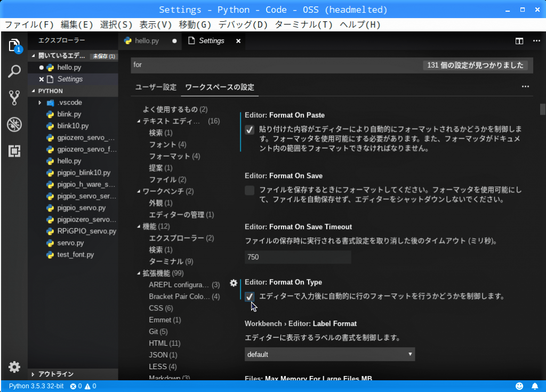Switch to ユーザー設定 settings tab
546x392 pixels.
coord(156,87)
